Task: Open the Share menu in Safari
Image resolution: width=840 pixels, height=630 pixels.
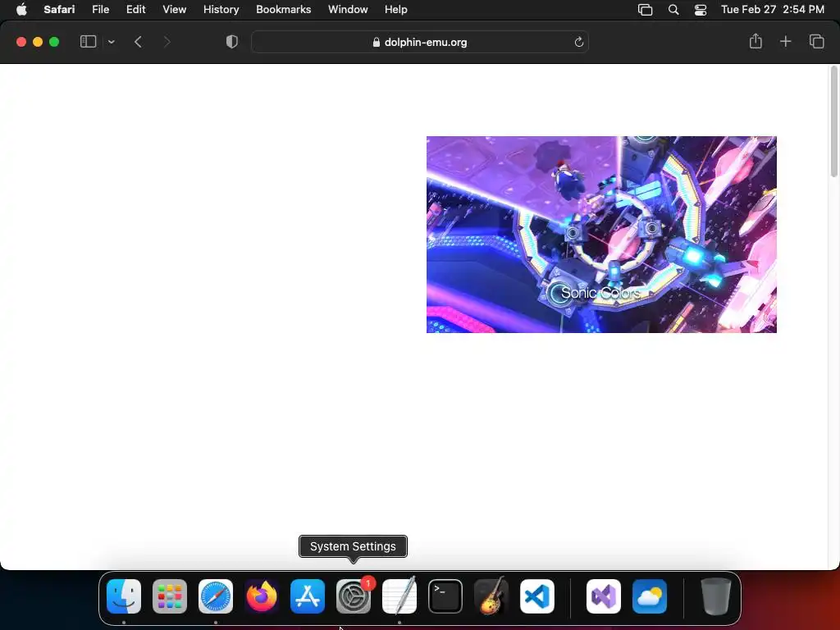Action: pyautogui.click(x=756, y=41)
